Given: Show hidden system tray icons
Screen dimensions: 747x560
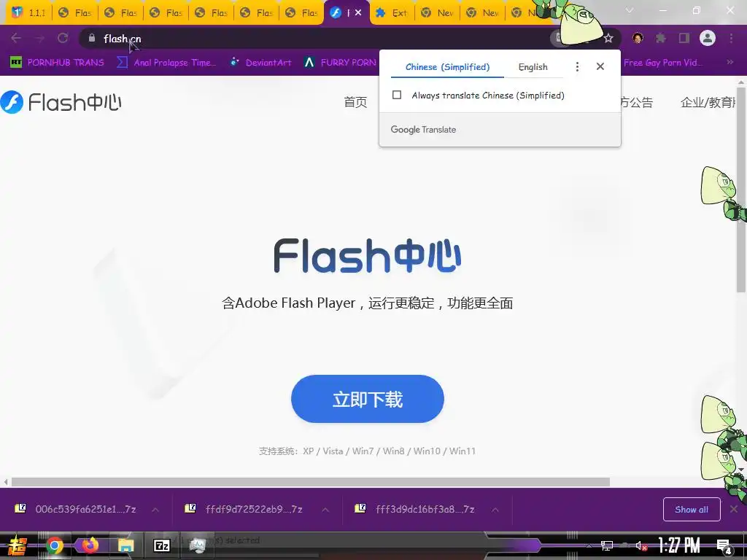Looking at the screenshot, I should click(x=589, y=546).
